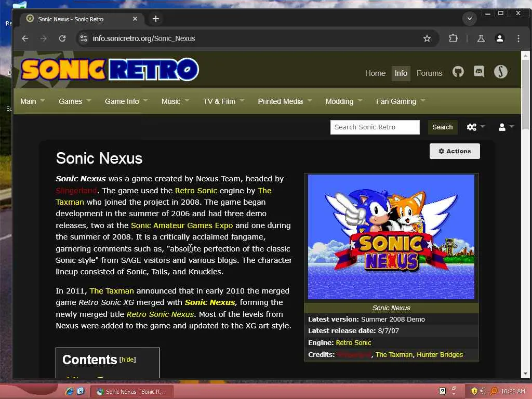Open the security shield tray icon
The width and height of the screenshot is (532, 399).
[474, 391]
